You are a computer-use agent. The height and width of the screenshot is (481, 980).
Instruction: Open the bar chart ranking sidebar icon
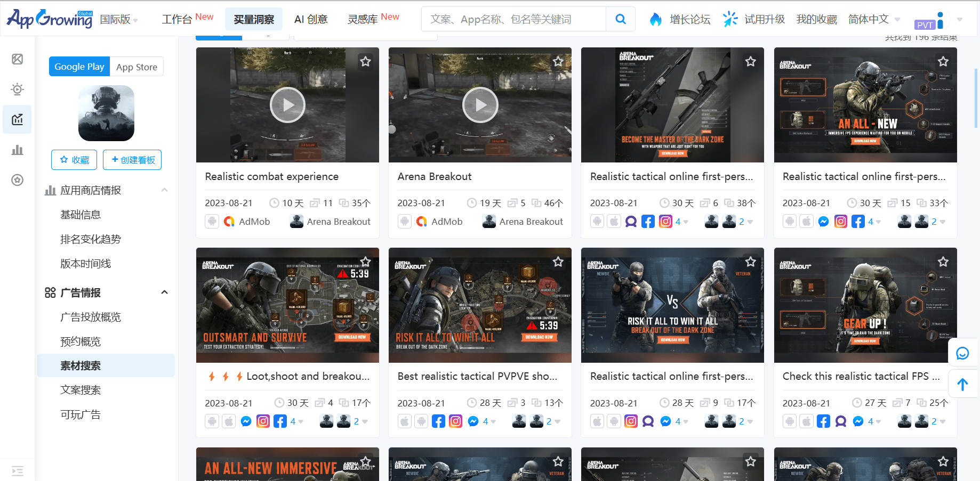click(x=17, y=150)
